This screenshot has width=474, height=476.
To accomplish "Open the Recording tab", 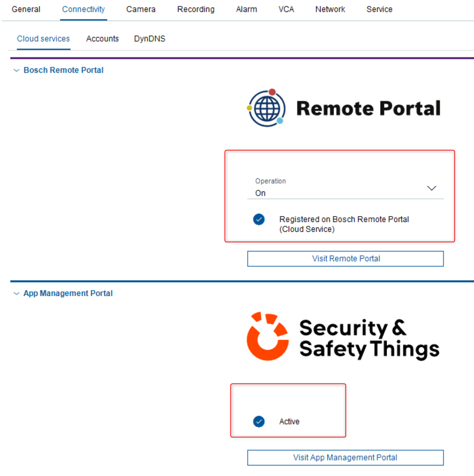I will 196,9.
